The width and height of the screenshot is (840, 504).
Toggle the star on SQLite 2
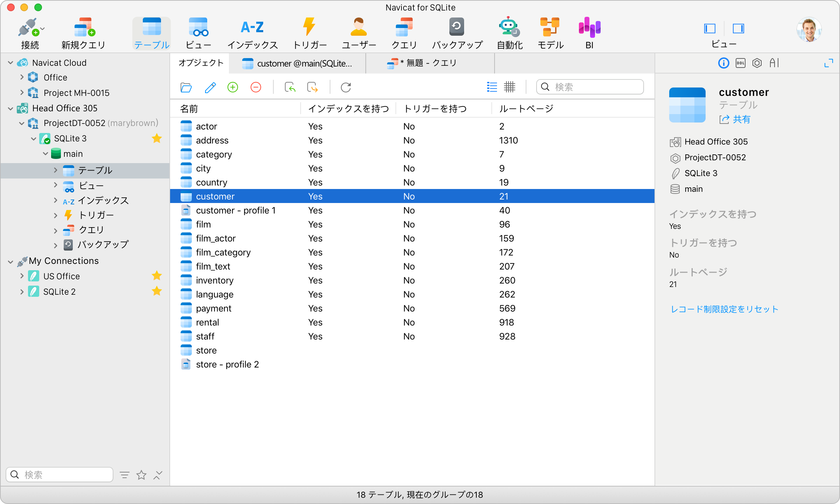click(157, 291)
